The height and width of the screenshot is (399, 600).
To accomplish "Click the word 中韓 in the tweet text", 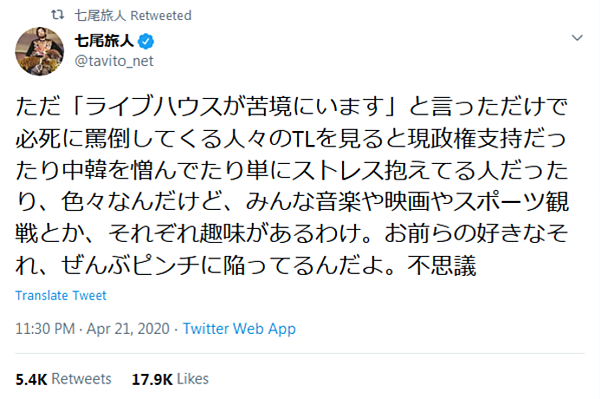I will coord(84,170).
